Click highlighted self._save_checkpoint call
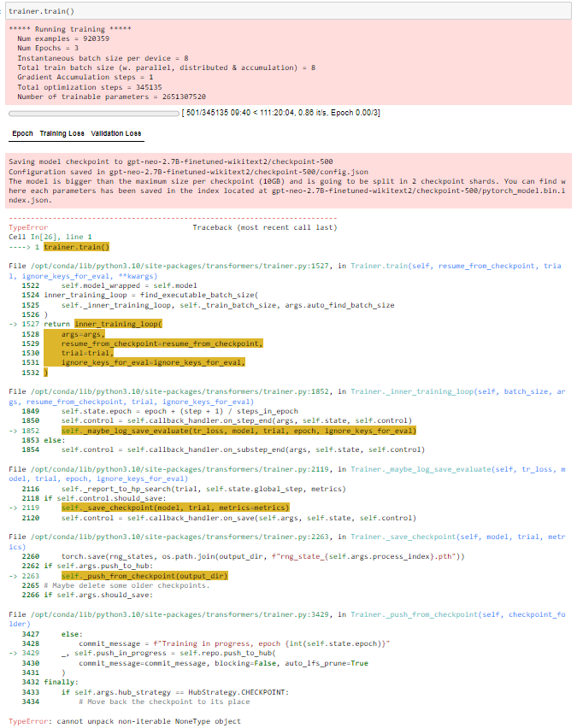Viewport: 577px width, 728px height. [175, 508]
